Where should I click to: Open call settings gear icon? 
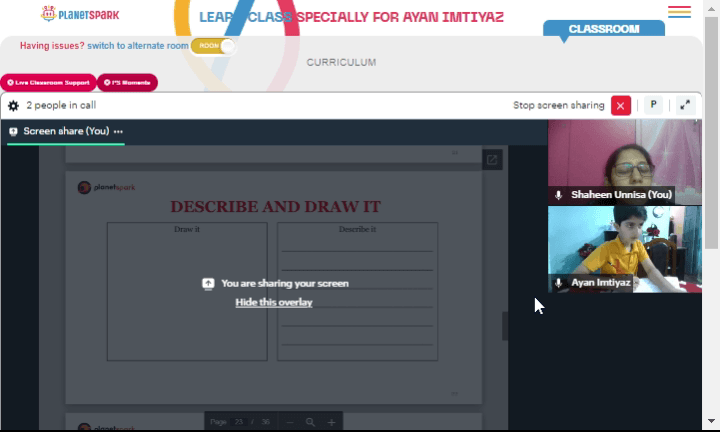click(x=13, y=106)
